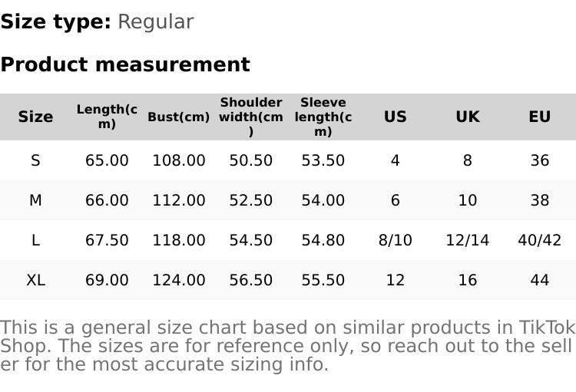The width and height of the screenshot is (576, 392).
Task: Select the XL size row label
Action: point(35,280)
